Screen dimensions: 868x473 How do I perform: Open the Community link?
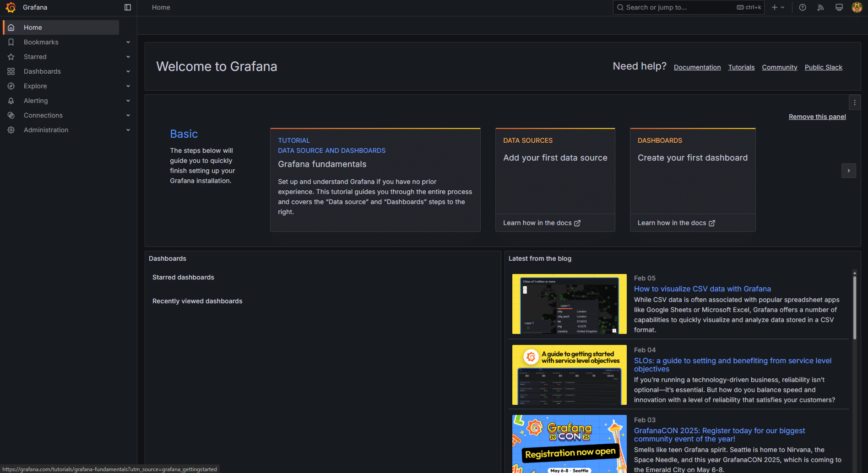pos(780,67)
